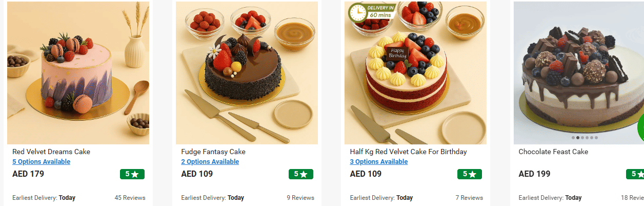Click the 5-star badge on Half Kg Red Velvet Cake
The width and height of the screenshot is (644, 206).
[x=470, y=174]
